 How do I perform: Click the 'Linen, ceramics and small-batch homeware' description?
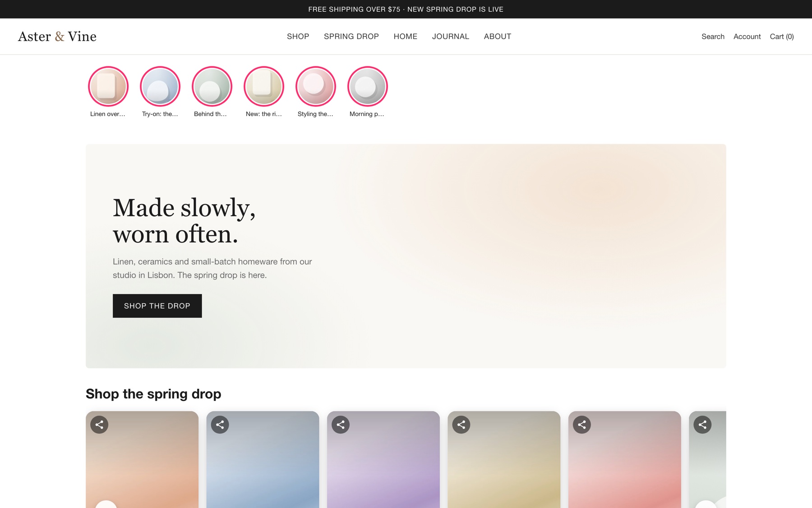212,268
